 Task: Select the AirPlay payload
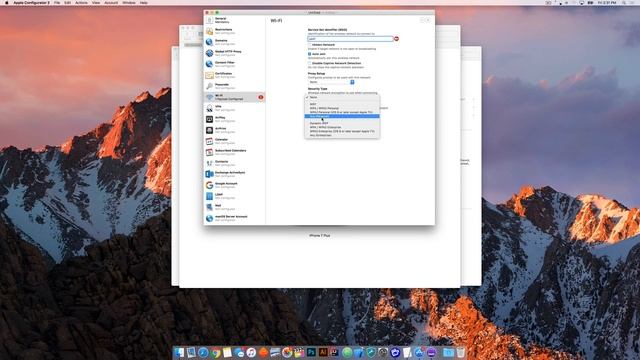point(234,119)
